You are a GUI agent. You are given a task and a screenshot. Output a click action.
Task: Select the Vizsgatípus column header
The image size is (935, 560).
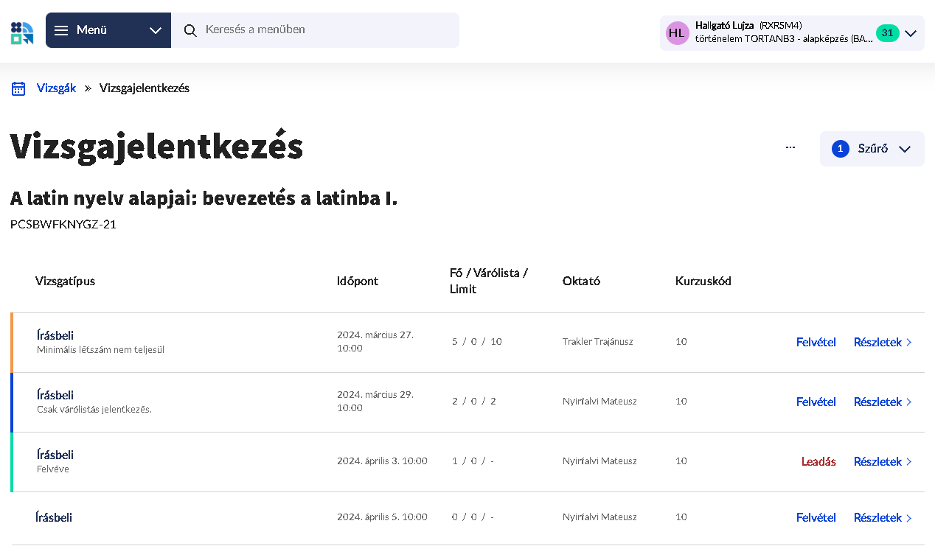(x=65, y=281)
